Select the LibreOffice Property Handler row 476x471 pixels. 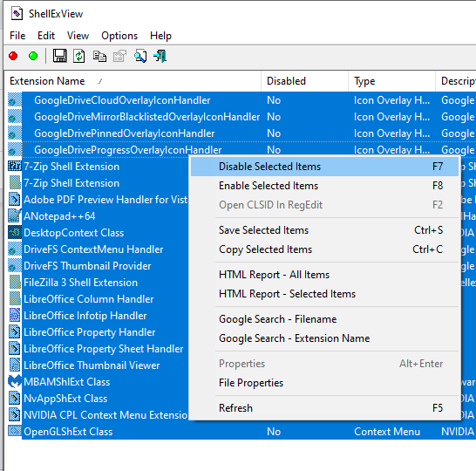coord(98,332)
